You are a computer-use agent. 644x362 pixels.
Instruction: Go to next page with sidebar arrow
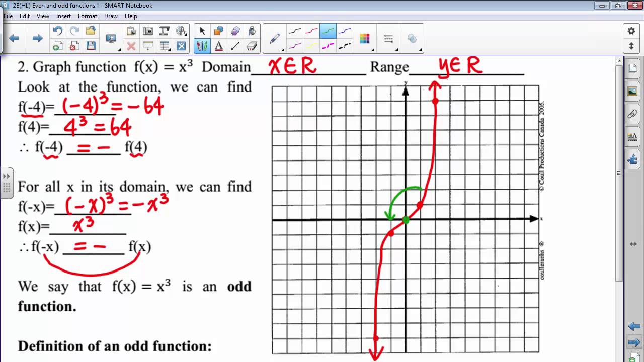pyautogui.click(x=634, y=343)
